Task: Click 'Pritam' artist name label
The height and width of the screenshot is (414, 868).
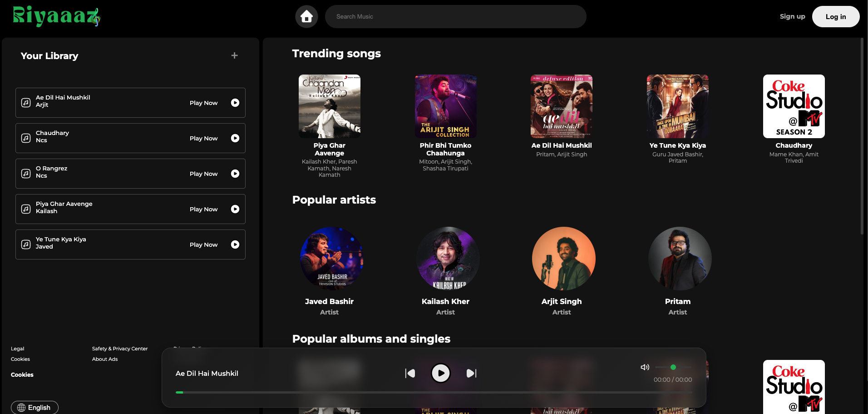Action: pyautogui.click(x=678, y=301)
